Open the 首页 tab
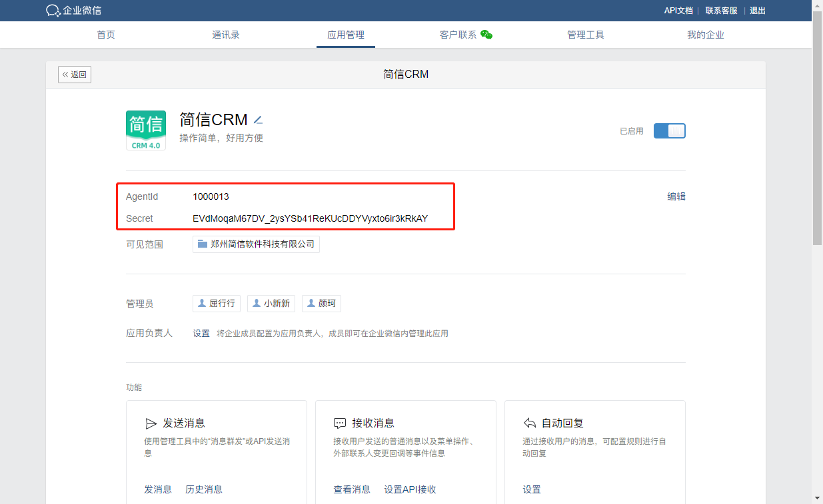823x504 pixels. point(106,35)
